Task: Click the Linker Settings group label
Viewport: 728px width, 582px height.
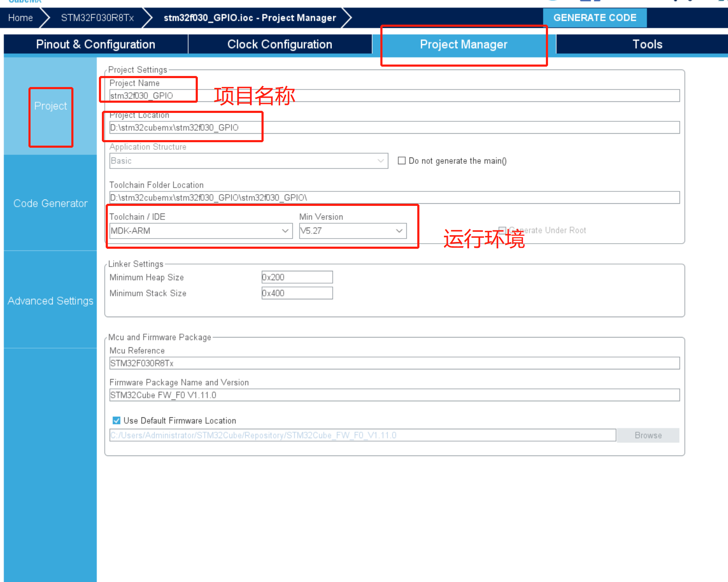Action: (x=136, y=264)
